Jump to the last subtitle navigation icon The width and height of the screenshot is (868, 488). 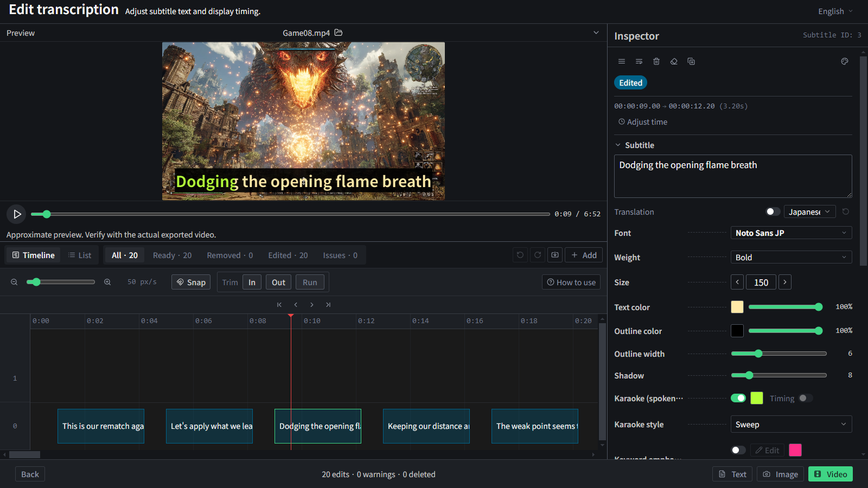click(x=328, y=305)
